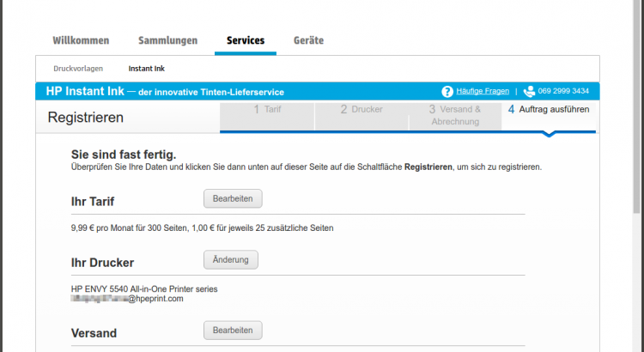Click Bearbeiten next to Ihr Tarif
The height and width of the screenshot is (352, 644).
[x=233, y=198]
